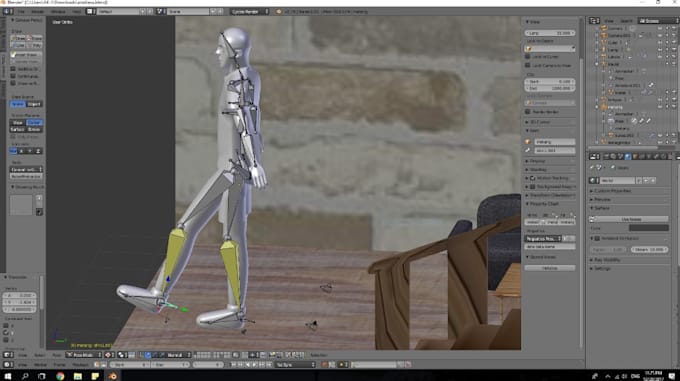Toggle the Ambient Occlusion checkbox
The image size is (680, 381).
coord(597,238)
